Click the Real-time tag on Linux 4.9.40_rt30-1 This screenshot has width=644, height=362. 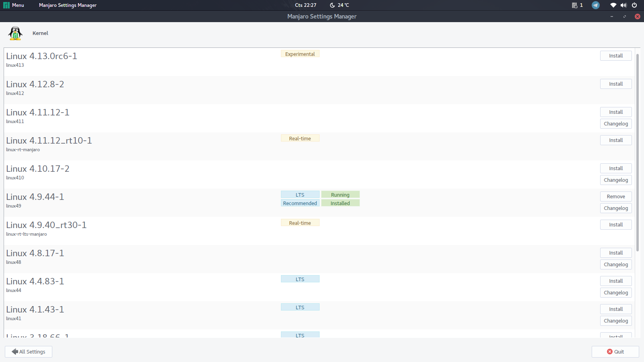point(300,223)
